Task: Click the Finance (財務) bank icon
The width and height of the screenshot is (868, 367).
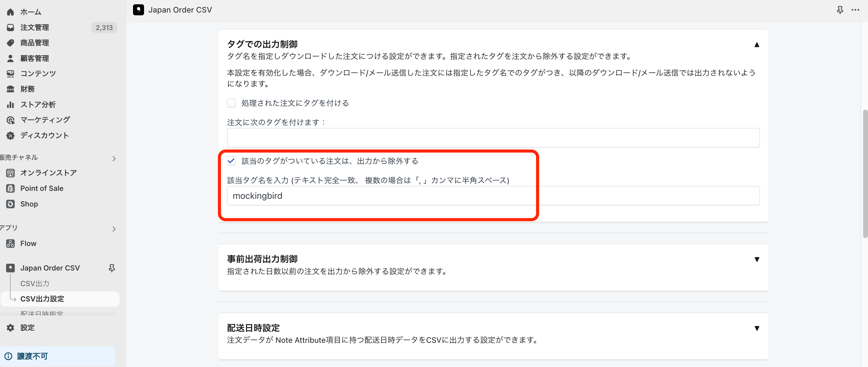Action: click(10, 89)
